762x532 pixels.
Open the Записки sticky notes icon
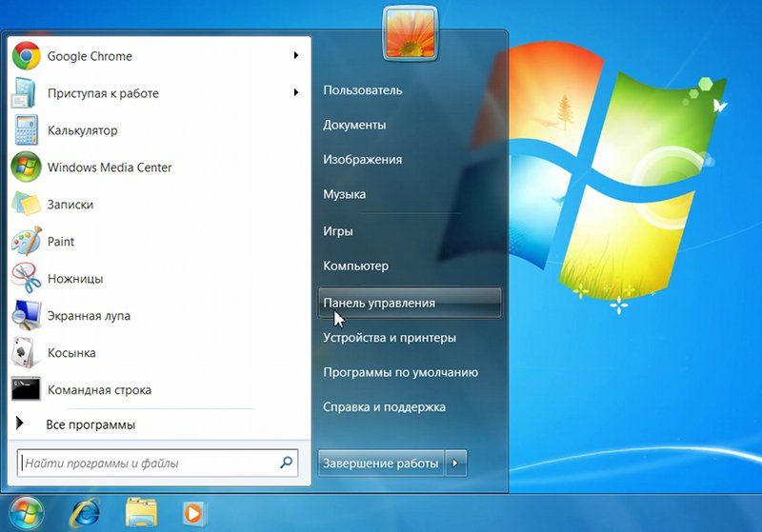[27, 204]
